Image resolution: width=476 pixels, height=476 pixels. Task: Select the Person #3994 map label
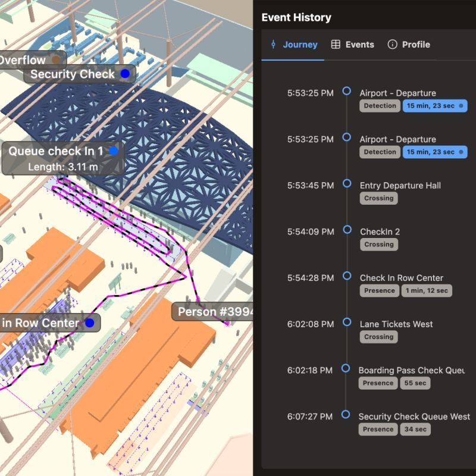coord(212,311)
